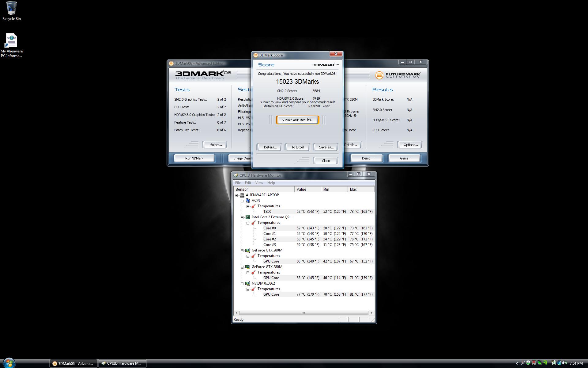Switch to CPUID Hardware Monitor taskbar button

(123, 363)
